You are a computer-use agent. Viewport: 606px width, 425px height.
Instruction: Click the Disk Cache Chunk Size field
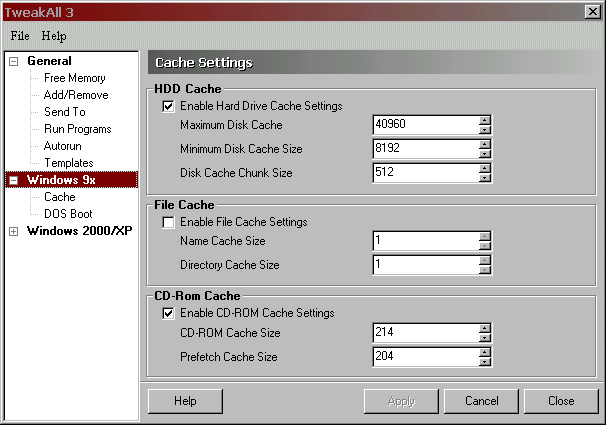click(426, 173)
